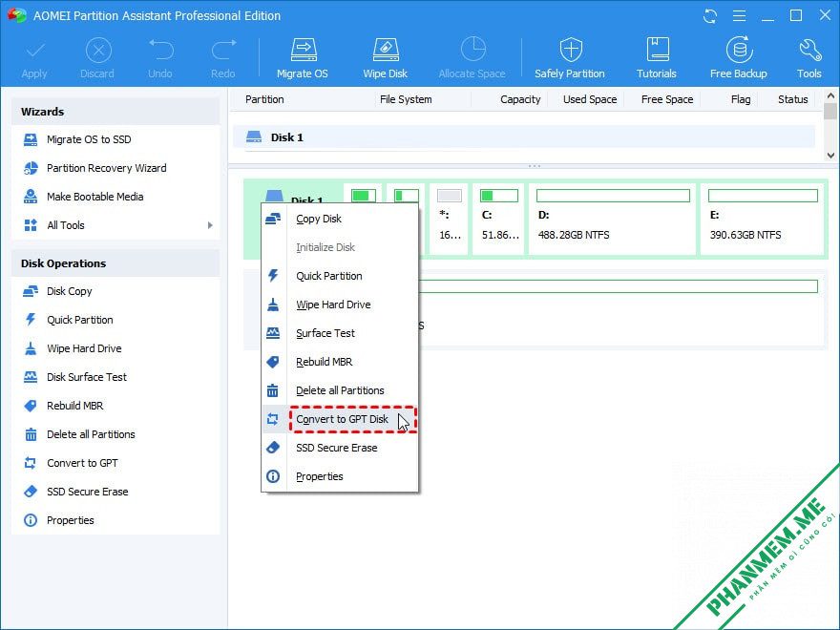Viewport: 840px width, 630px height.
Task: Select Quick Partition in sidebar
Action: tap(115, 320)
